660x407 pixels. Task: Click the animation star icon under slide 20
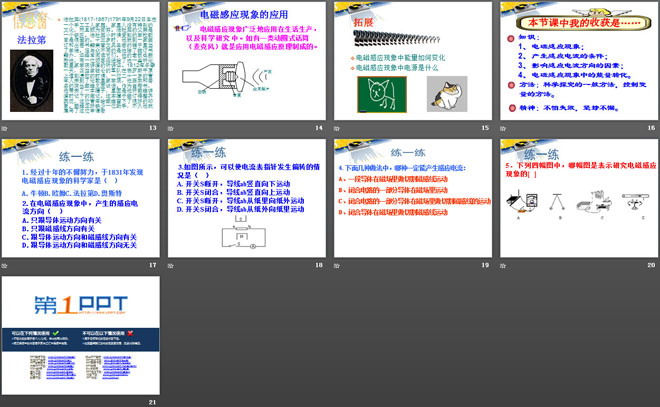pyautogui.click(x=503, y=266)
